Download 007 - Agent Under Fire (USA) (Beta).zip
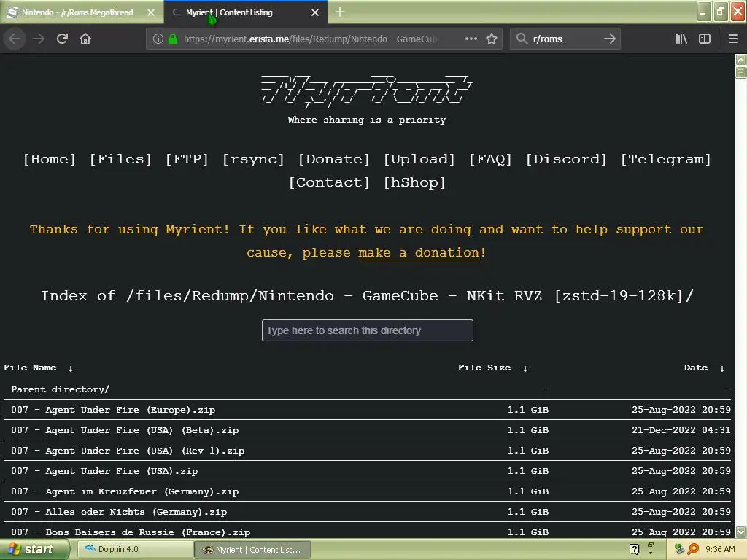This screenshot has height=560, width=747. pos(125,430)
